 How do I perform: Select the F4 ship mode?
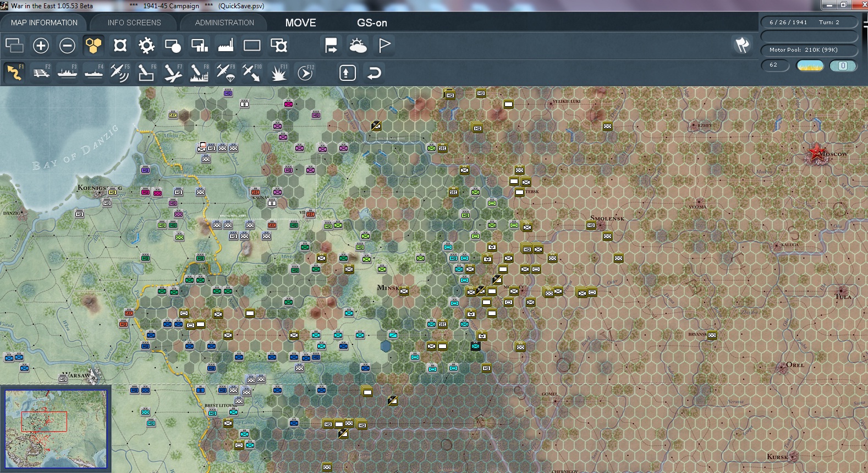(x=94, y=73)
